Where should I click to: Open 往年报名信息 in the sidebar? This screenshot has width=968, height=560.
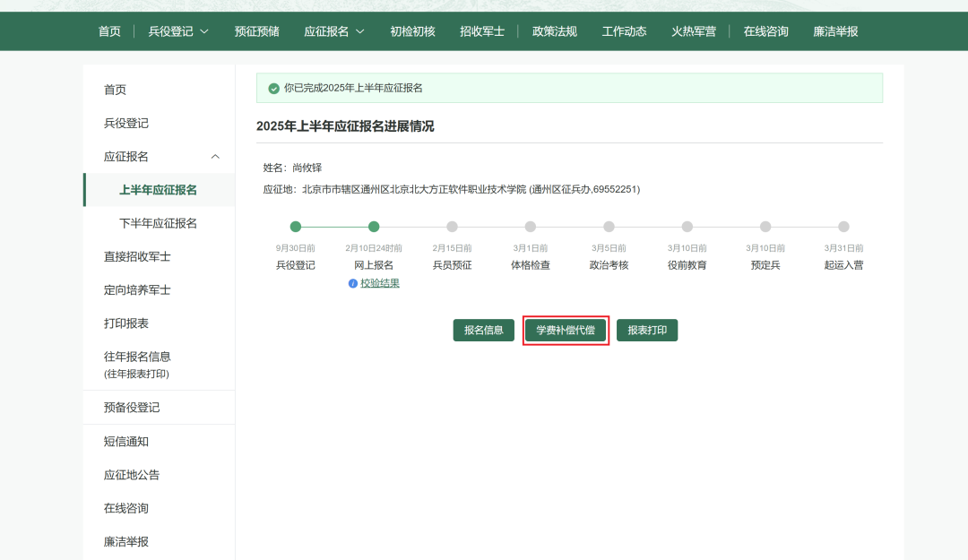(137, 357)
